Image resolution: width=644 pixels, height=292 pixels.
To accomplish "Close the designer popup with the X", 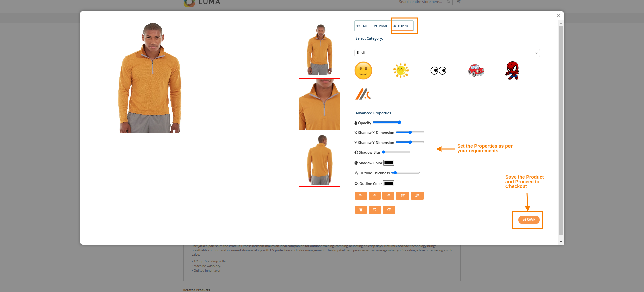I will [558, 16].
